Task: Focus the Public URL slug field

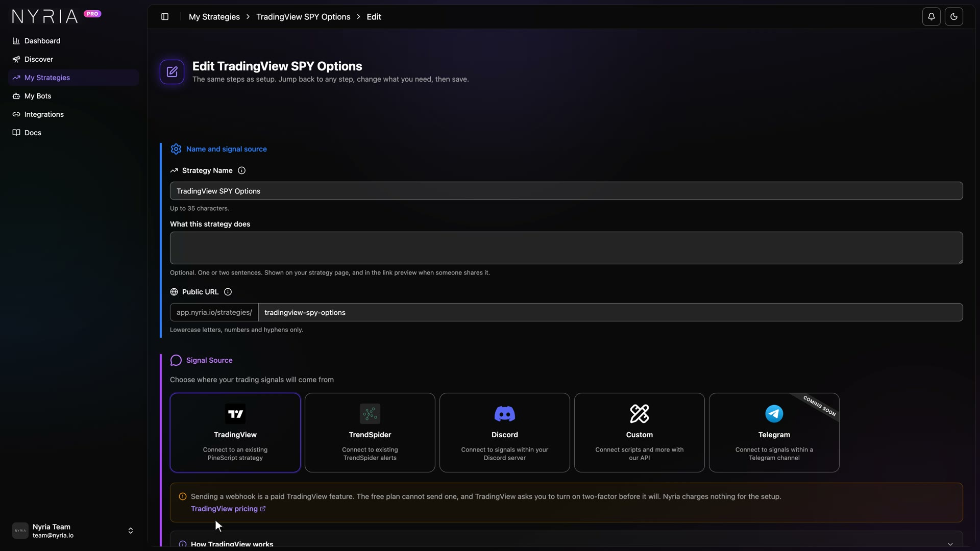Action: (x=610, y=312)
